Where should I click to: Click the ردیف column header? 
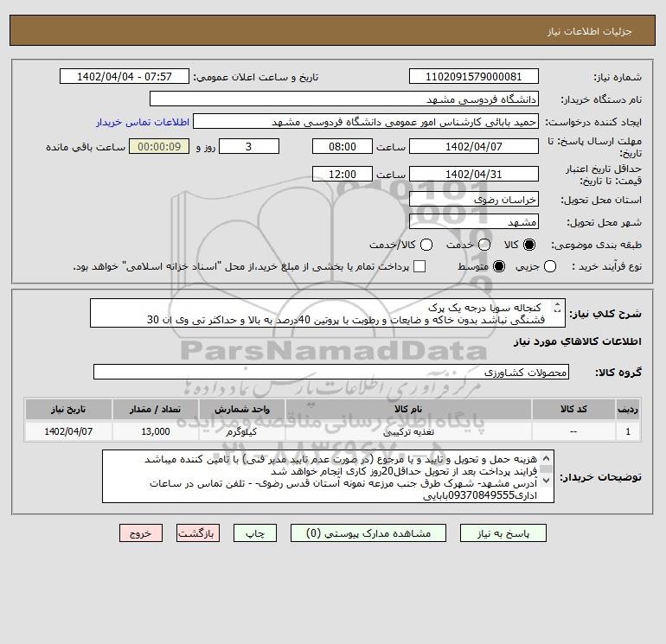pos(628,409)
